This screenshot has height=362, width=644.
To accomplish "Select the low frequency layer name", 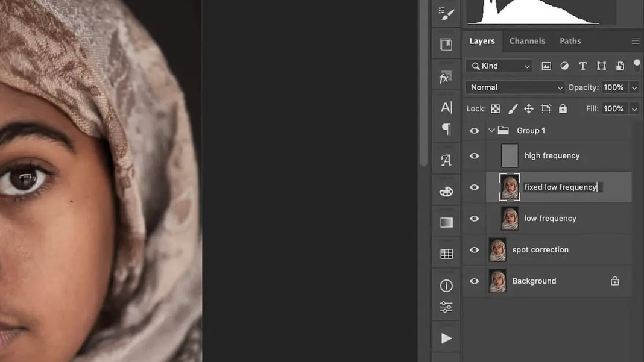I will [x=551, y=219].
